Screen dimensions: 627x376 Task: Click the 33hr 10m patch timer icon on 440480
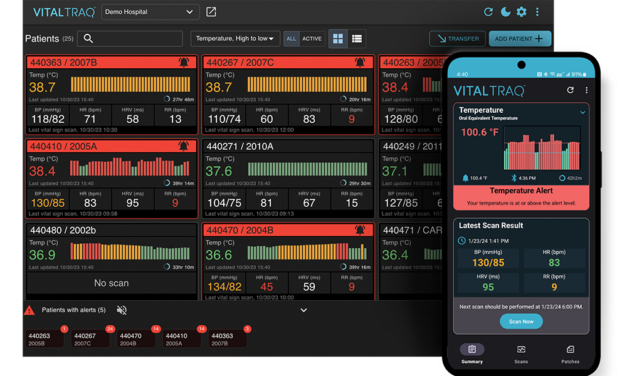click(167, 267)
